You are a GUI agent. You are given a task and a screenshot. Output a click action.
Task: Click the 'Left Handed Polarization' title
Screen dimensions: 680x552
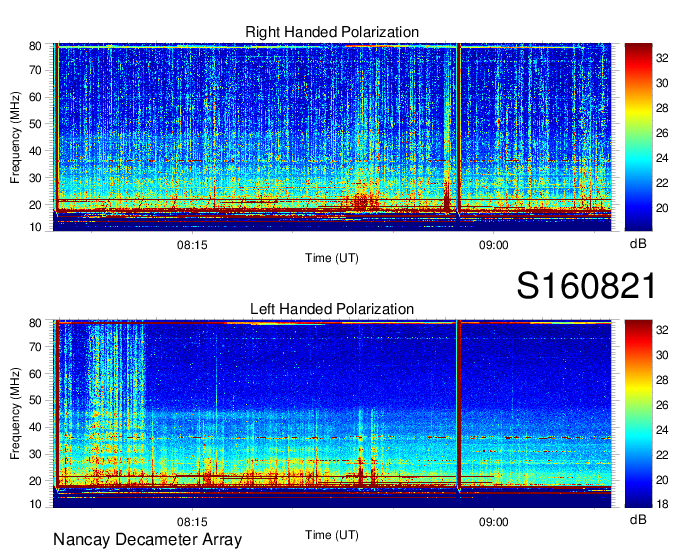pos(332,309)
